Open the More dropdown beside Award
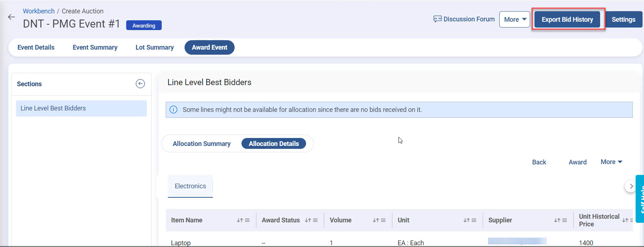Viewport: 644px width, 247px height. click(x=611, y=162)
